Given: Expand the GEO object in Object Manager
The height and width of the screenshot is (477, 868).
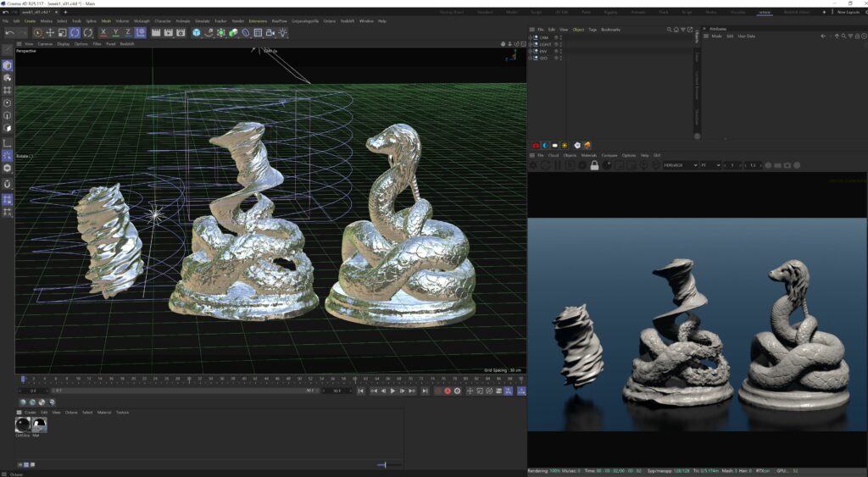Looking at the screenshot, I should [x=531, y=58].
